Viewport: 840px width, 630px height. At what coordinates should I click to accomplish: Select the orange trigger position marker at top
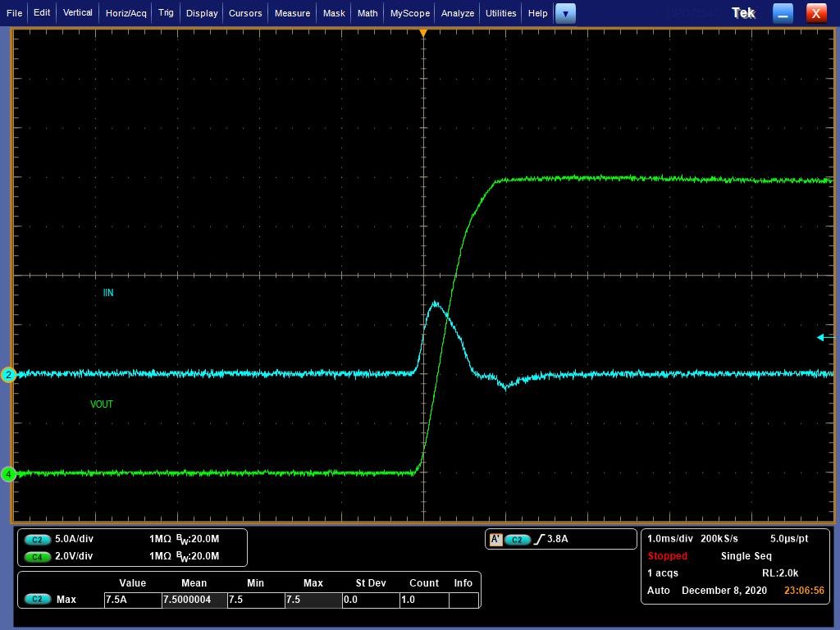(423, 33)
